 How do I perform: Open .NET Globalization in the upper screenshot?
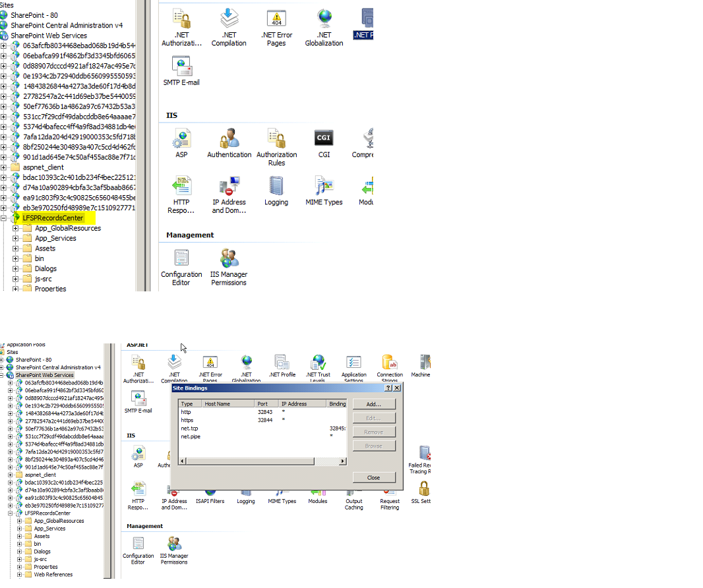(x=324, y=27)
